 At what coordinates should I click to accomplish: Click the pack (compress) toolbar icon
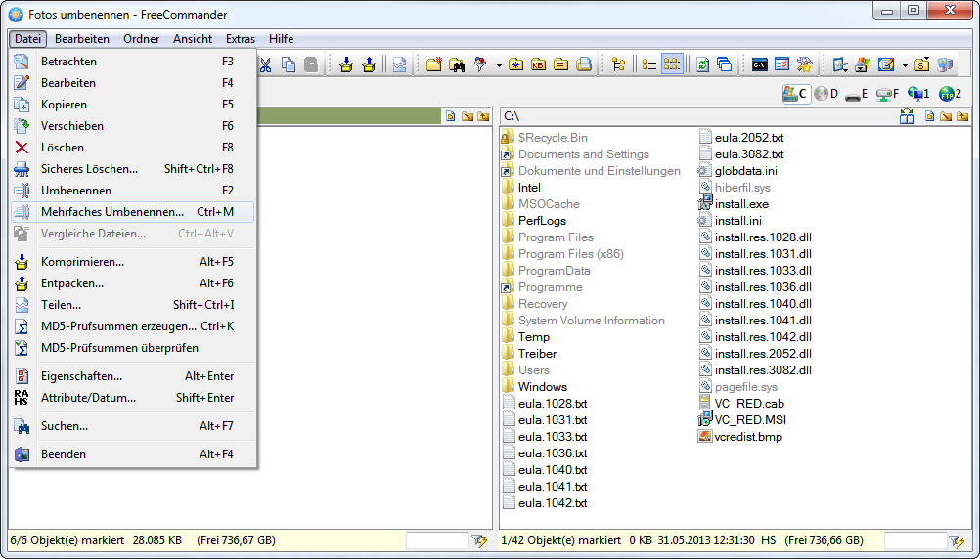346,64
